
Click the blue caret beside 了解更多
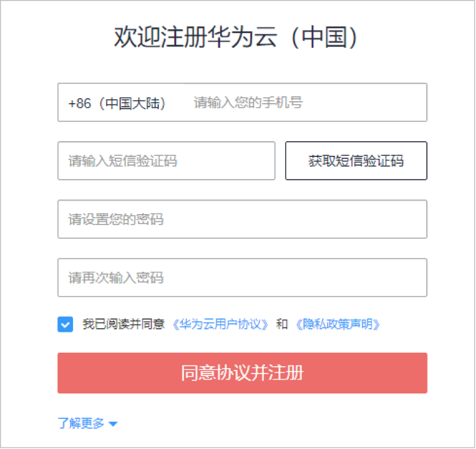113,424
